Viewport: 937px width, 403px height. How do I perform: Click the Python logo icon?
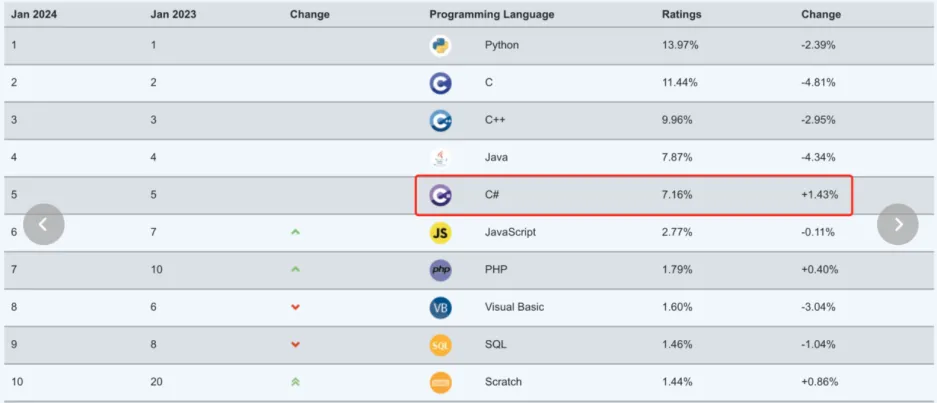[440, 46]
